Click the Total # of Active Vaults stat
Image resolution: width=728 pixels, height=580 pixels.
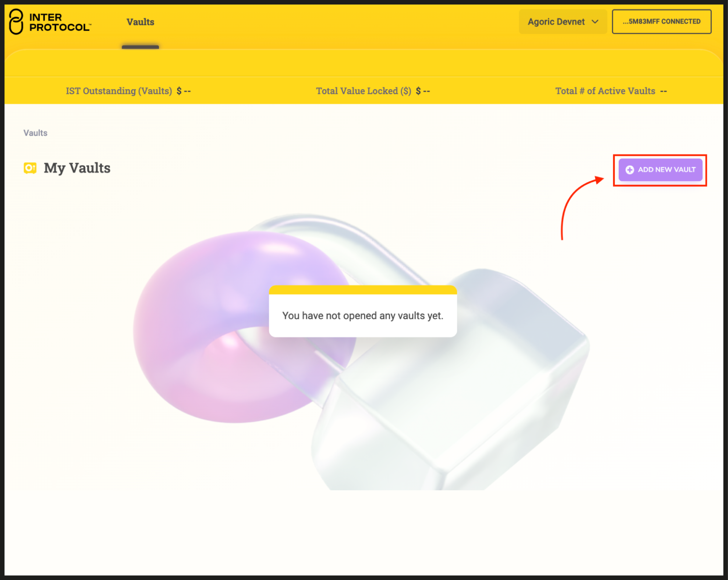605,91
